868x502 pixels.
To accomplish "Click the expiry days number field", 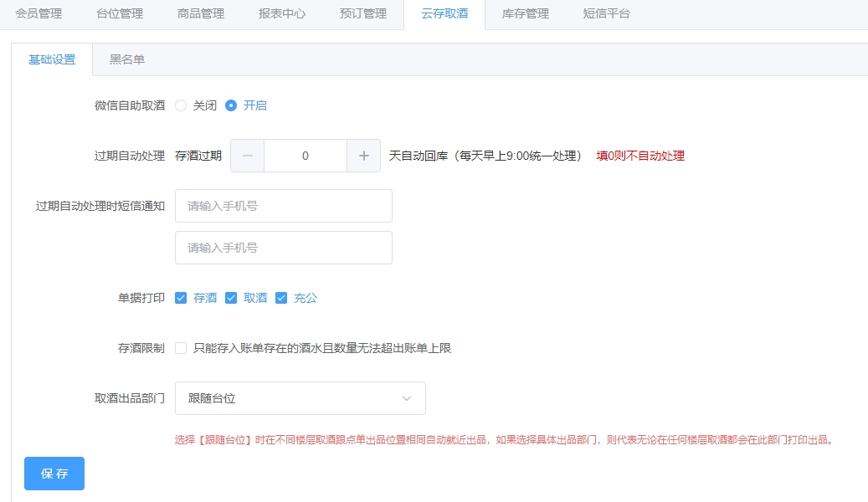I will tap(306, 156).
